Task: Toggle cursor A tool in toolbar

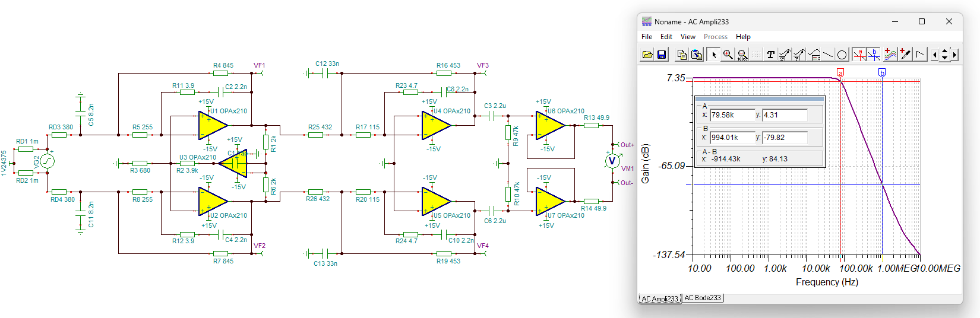Action: 859,55
